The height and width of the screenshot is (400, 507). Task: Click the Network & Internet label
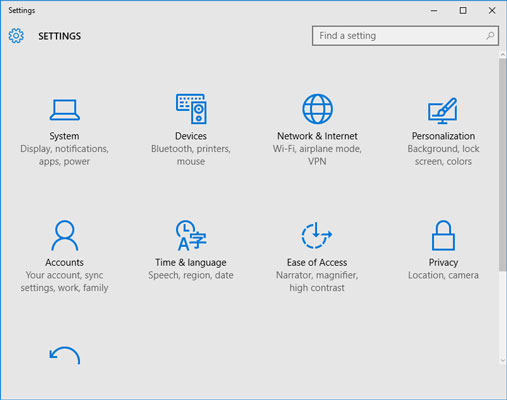(317, 136)
